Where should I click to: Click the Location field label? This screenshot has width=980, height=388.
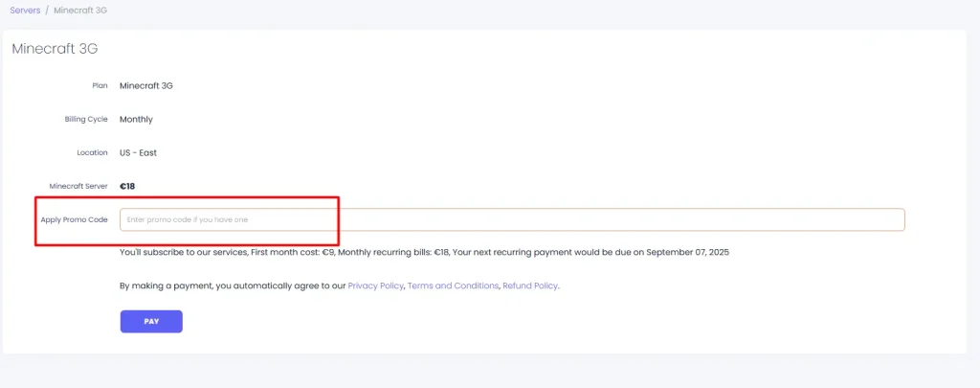click(92, 152)
